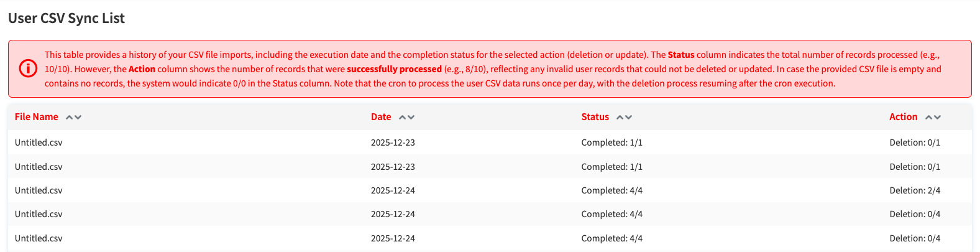Sort Date column ascending with up arrow
The image size is (980, 252).
click(403, 117)
